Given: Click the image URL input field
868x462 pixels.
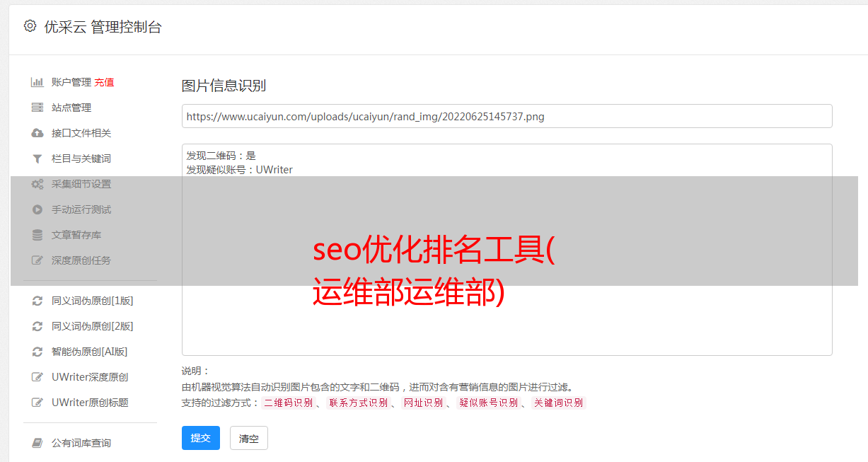Looking at the screenshot, I should (x=507, y=116).
